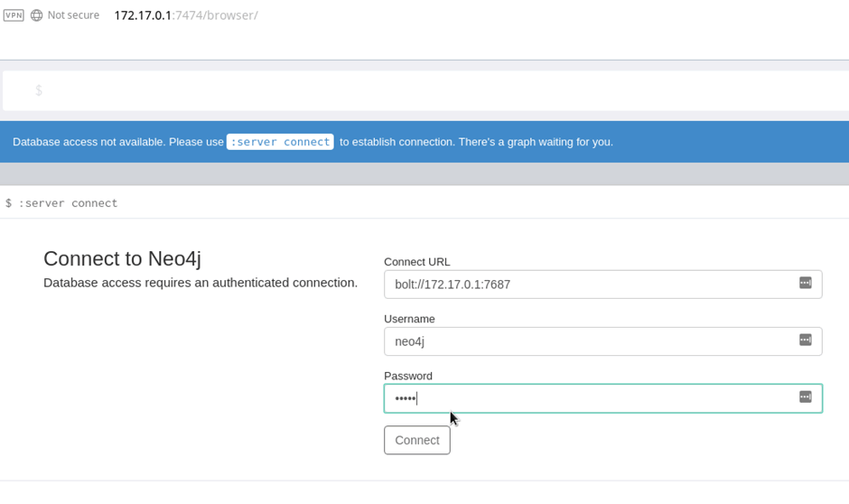Click the 'Connect URL' label
The height and width of the screenshot is (504, 849).
(417, 262)
